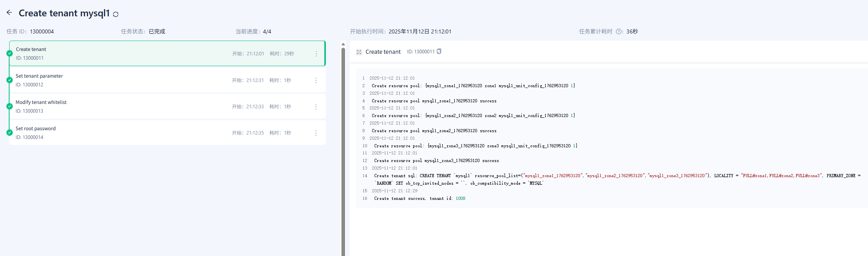Image resolution: width=868 pixels, height=256 pixels.
Task: Click the help icon beside 任务累计耗时
Action: pos(619,31)
